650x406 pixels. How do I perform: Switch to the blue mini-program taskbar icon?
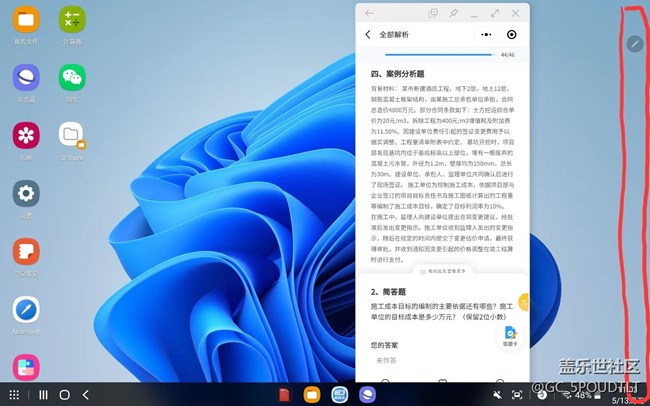340,395
